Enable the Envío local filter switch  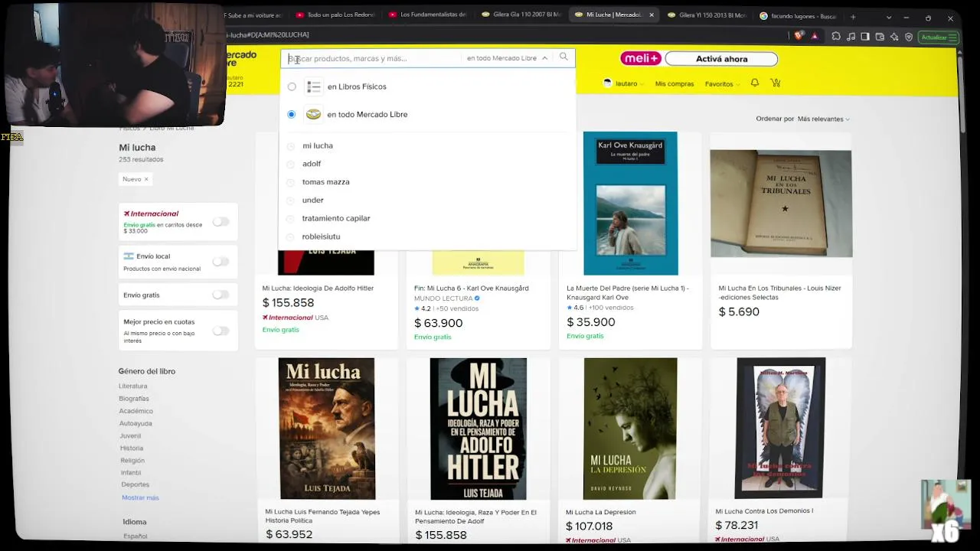[220, 262]
